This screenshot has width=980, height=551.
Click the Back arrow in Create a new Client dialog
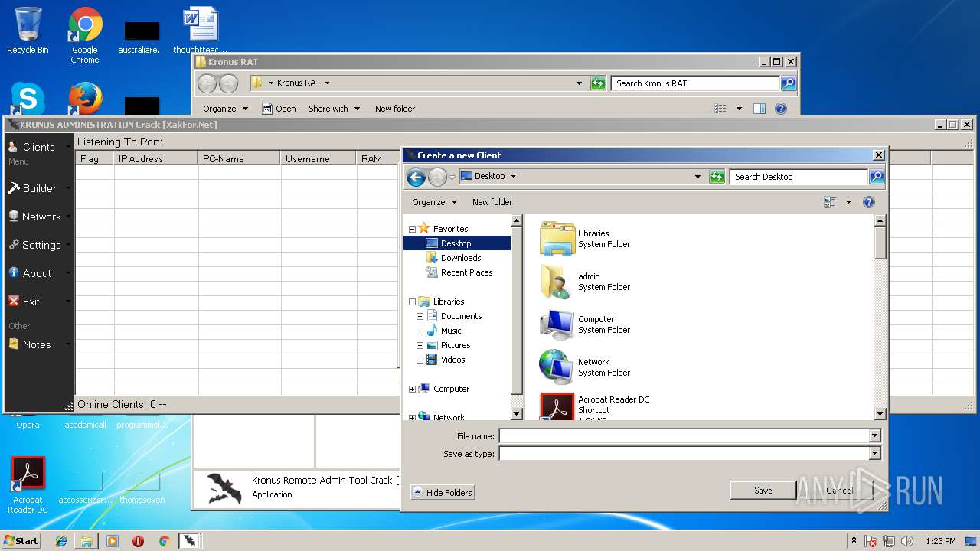coord(416,177)
